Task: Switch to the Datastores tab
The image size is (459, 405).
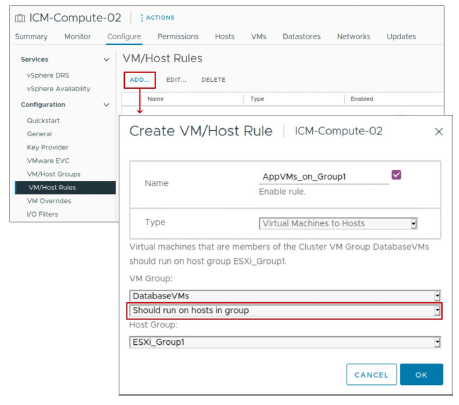Action: tap(301, 37)
